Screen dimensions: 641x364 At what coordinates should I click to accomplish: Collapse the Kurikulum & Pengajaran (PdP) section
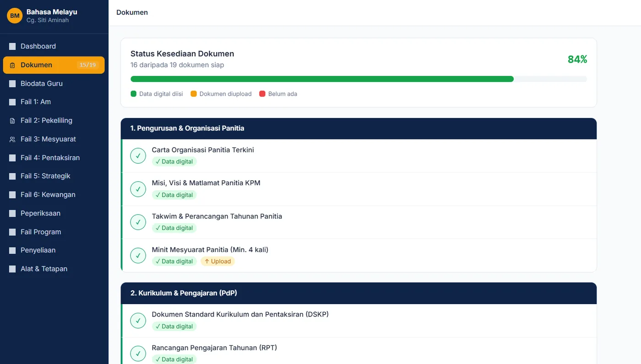point(359,293)
